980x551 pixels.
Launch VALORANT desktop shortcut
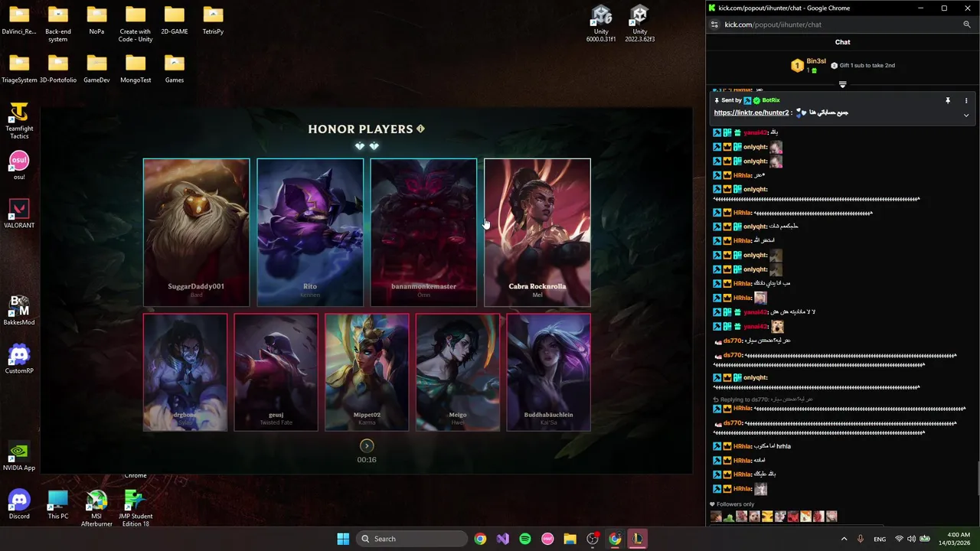pyautogui.click(x=19, y=214)
